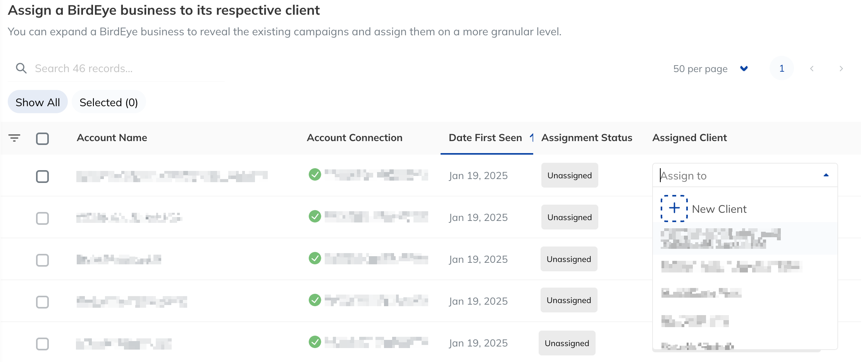This screenshot has height=362, width=868.
Task: Click the second row's blurred account name
Action: [x=129, y=218]
